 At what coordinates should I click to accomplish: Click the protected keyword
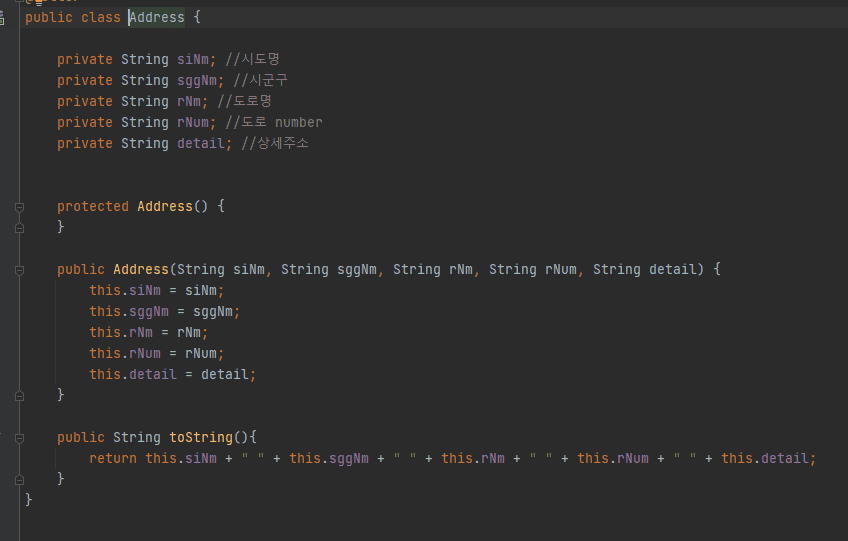point(93,207)
